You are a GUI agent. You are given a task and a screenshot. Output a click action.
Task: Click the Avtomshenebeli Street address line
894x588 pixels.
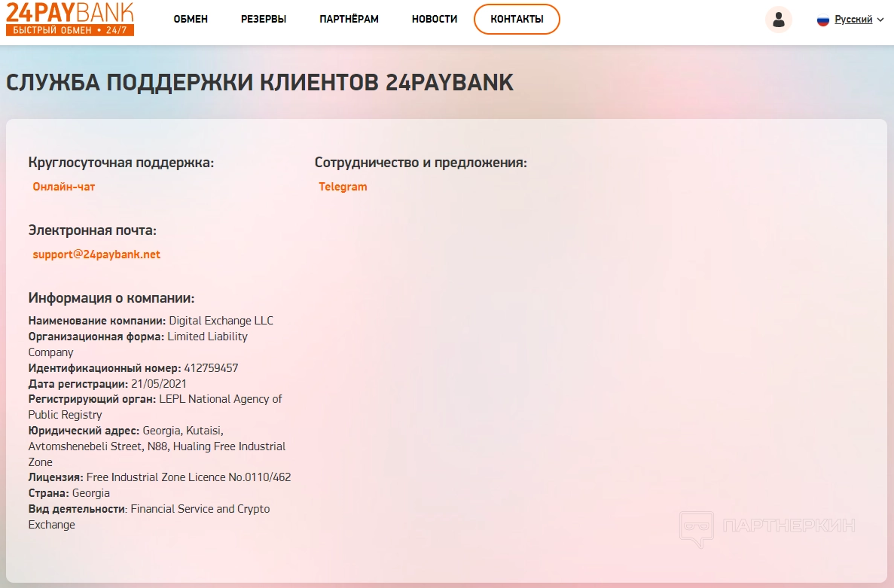(157, 446)
